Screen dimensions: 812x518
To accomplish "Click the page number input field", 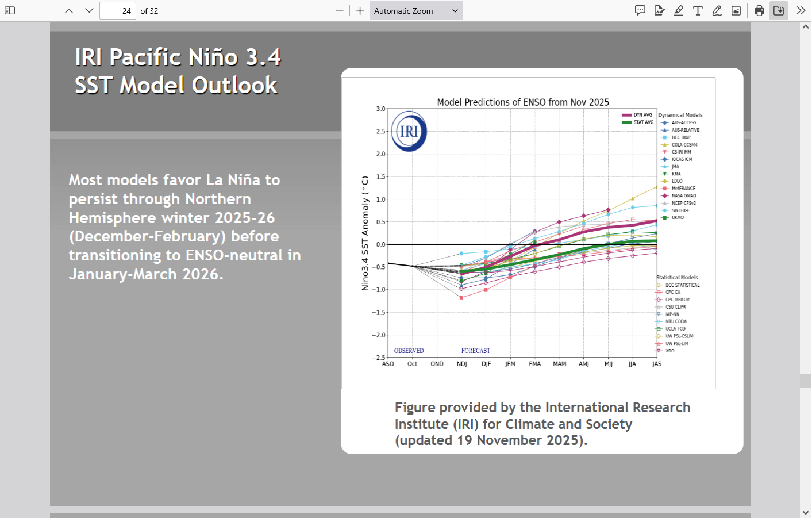I will click(x=118, y=10).
